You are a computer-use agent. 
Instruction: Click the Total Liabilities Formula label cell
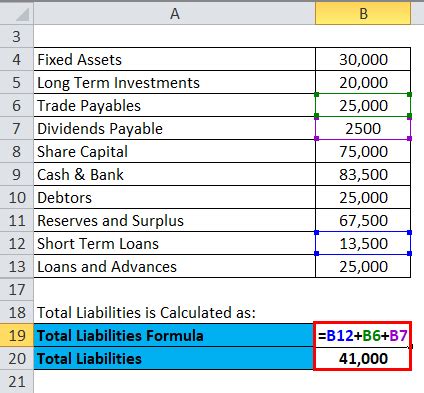174,335
